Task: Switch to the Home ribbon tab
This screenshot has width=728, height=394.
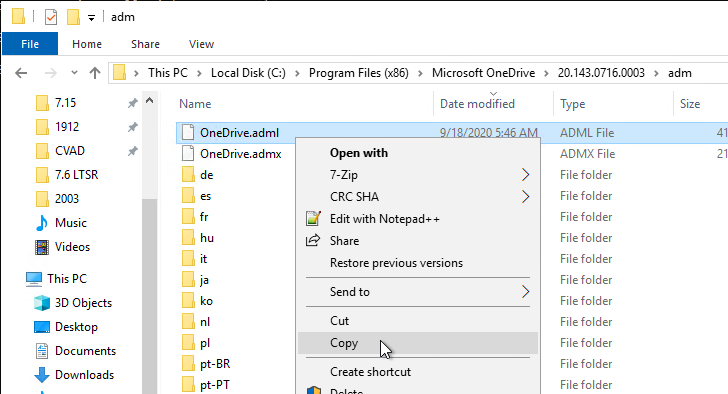Action: coord(87,44)
